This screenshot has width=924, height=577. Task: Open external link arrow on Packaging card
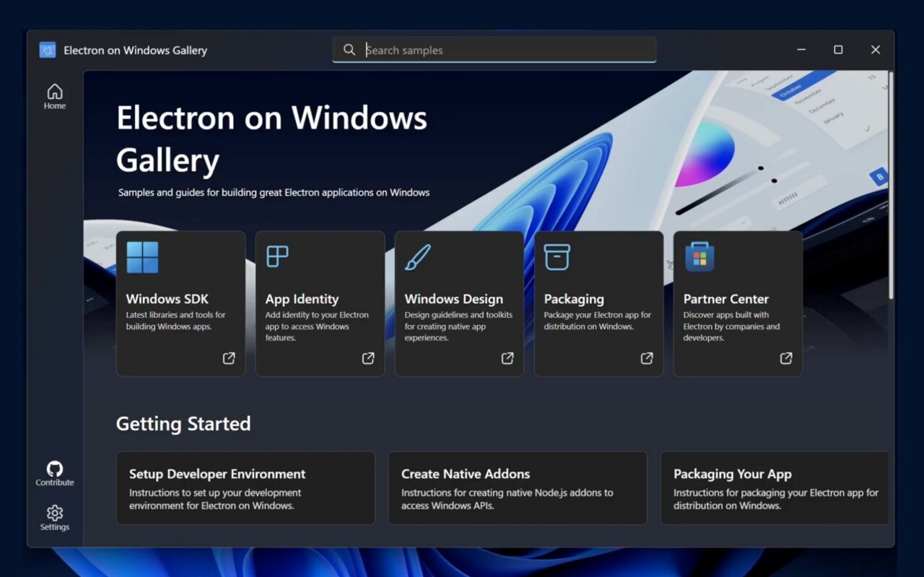[647, 358]
